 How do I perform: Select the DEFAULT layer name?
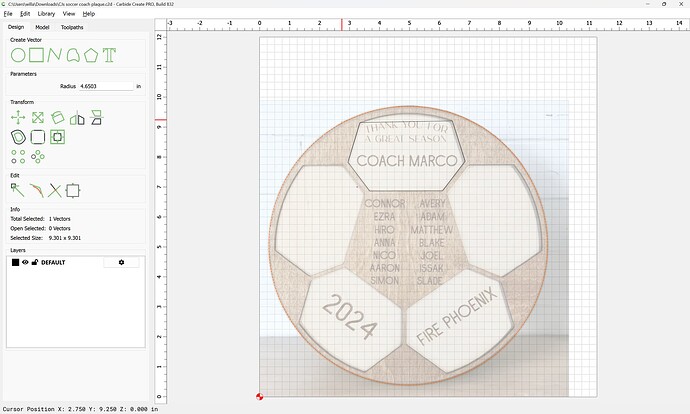pyautogui.click(x=53, y=262)
